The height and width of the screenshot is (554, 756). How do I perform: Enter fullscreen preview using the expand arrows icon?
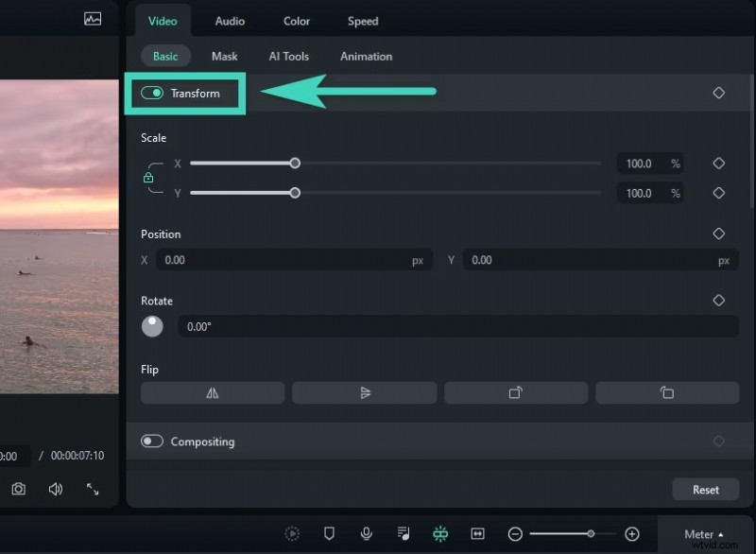point(92,489)
